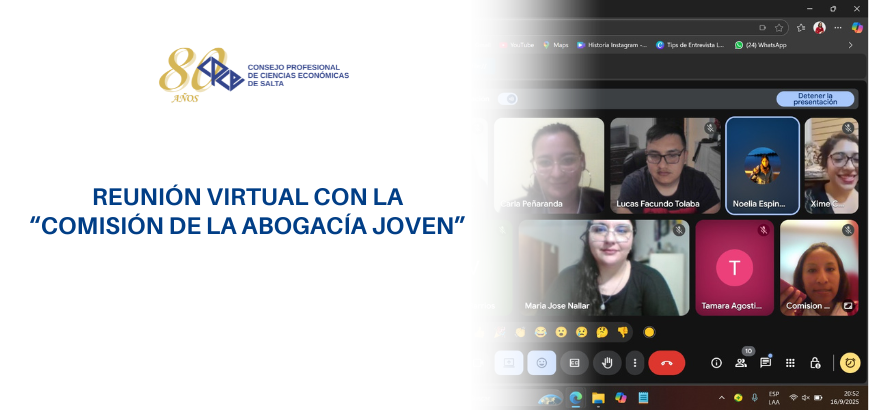Toggle the switch in the presentation banner
Screen dimensions: 875x410
coord(509,99)
